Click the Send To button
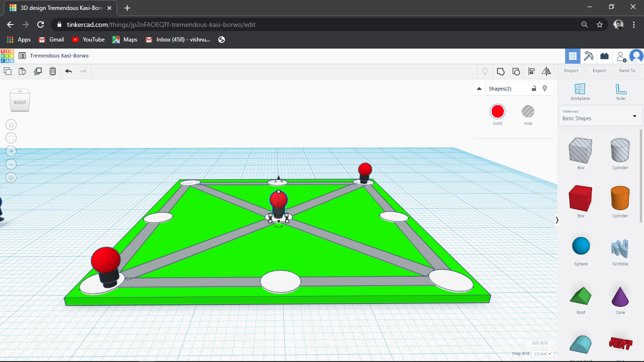 [x=627, y=71]
